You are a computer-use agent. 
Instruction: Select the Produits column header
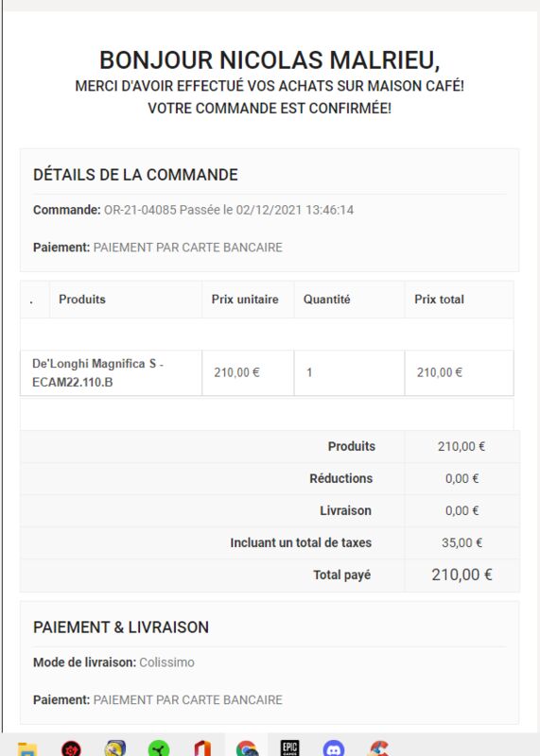[x=82, y=299]
